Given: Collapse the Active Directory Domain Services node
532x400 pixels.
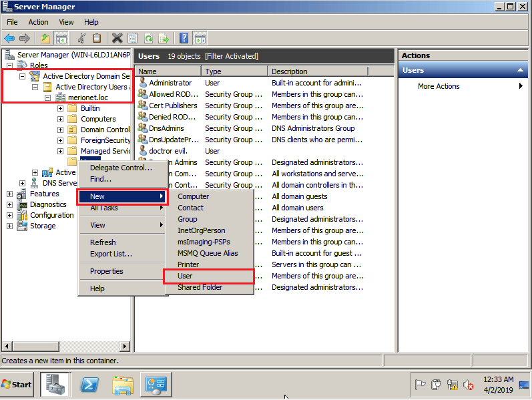Looking at the screenshot, I should point(23,76).
